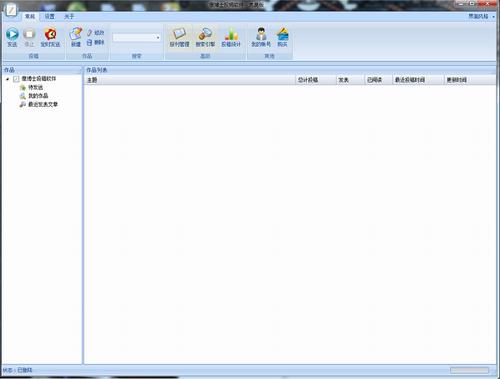Click the progress bar in status bar
This screenshot has height=379, width=500.
[469, 370]
